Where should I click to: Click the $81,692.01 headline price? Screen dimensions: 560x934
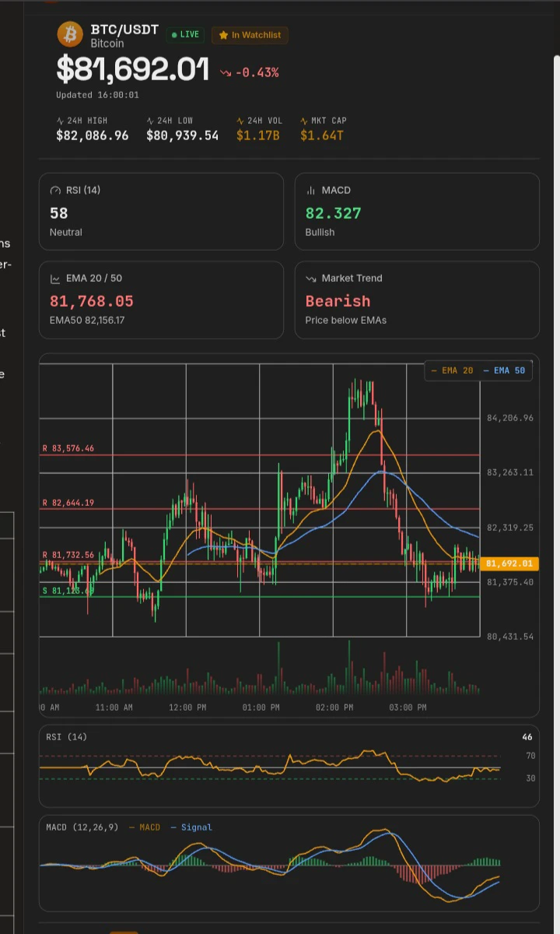pos(133,71)
